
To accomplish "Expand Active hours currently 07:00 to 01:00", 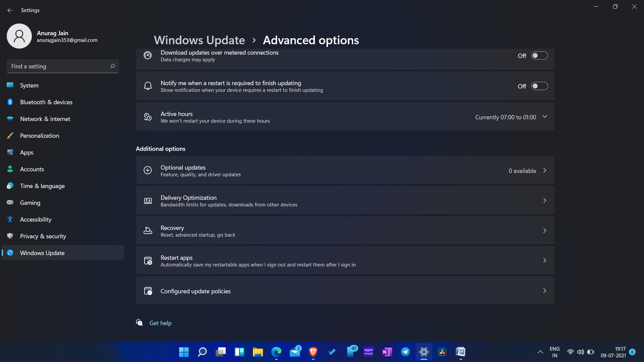I will [x=545, y=117].
